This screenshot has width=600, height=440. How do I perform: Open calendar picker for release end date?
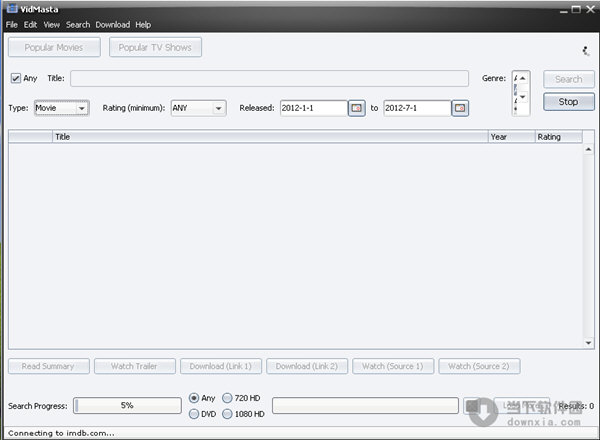point(460,108)
